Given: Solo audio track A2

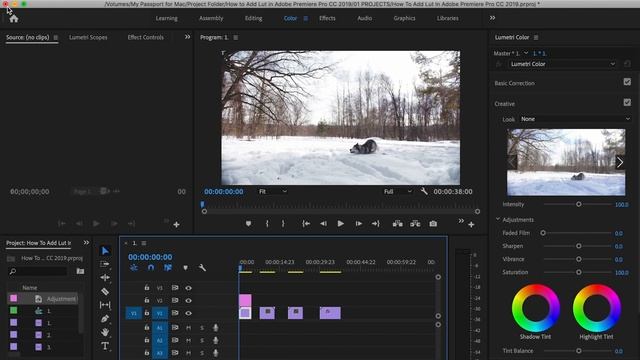Looking at the screenshot, I should [202, 340].
